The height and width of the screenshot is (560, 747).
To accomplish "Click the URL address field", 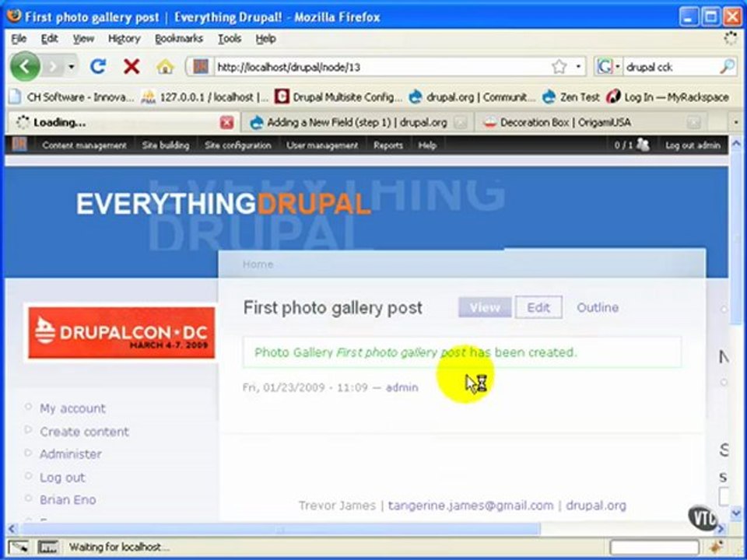I will point(381,67).
